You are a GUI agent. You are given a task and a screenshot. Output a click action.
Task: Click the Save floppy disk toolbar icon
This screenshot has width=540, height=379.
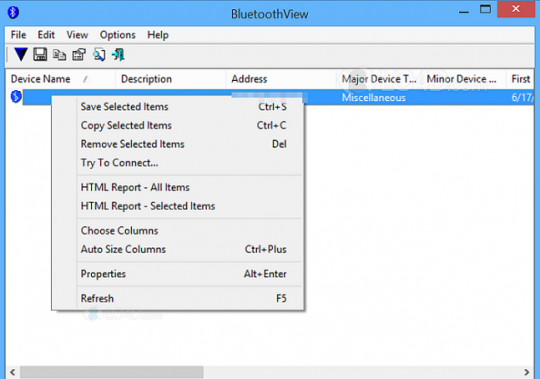click(x=40, y=54)
